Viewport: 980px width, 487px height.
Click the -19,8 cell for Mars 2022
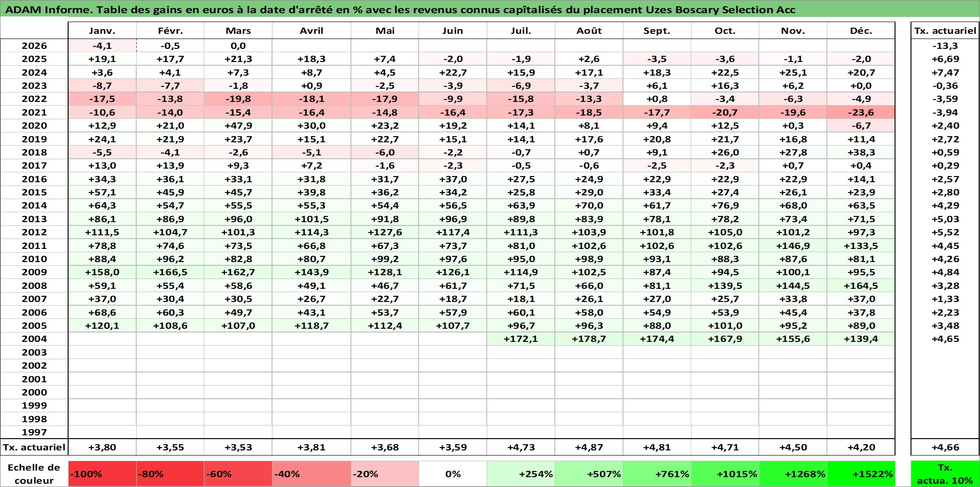(x=238, y=99)
